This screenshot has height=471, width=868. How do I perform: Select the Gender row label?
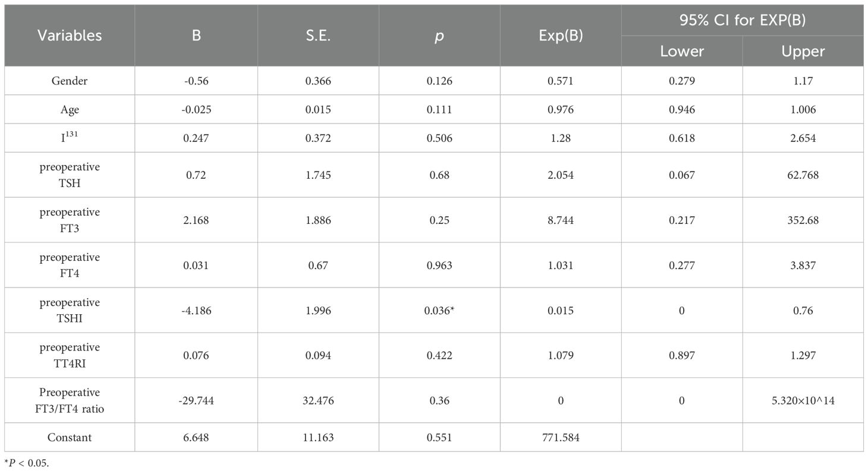(x=70, y=81)
